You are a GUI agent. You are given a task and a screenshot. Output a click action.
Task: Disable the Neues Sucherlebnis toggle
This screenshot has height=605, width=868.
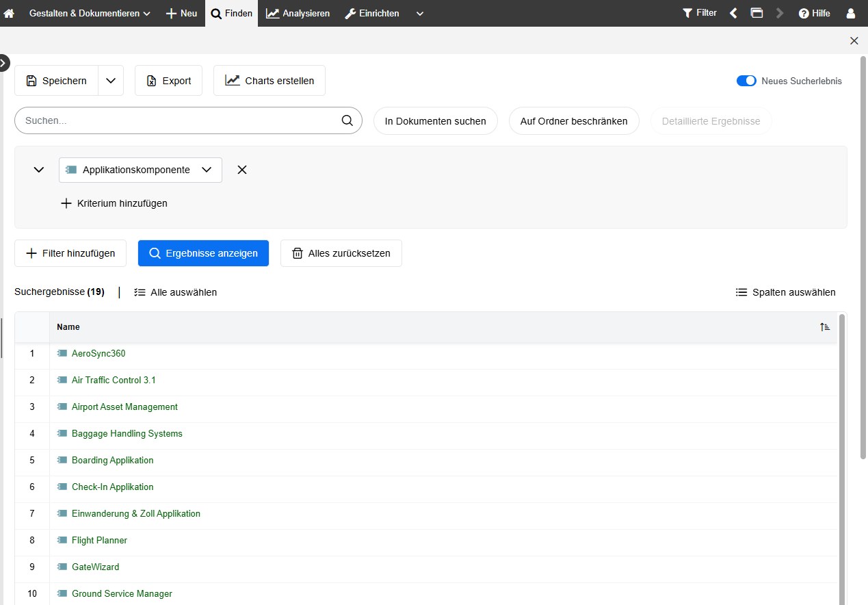pos(746,80)
